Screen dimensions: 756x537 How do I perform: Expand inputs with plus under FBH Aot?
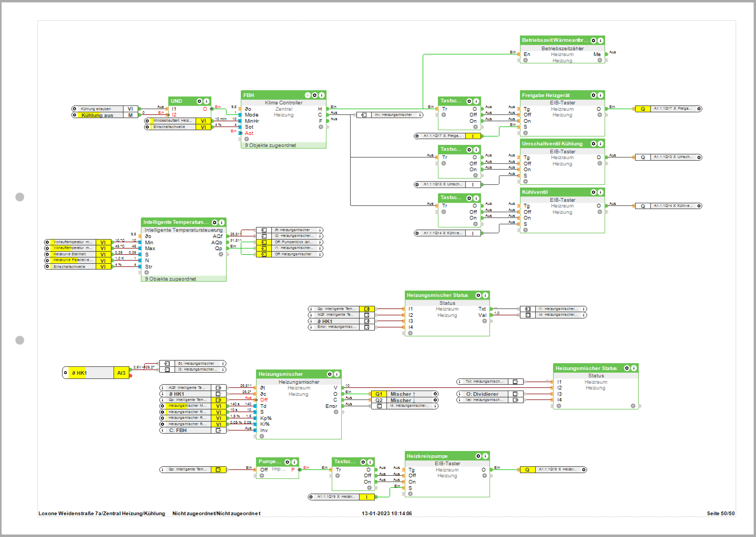coord(247,139)
